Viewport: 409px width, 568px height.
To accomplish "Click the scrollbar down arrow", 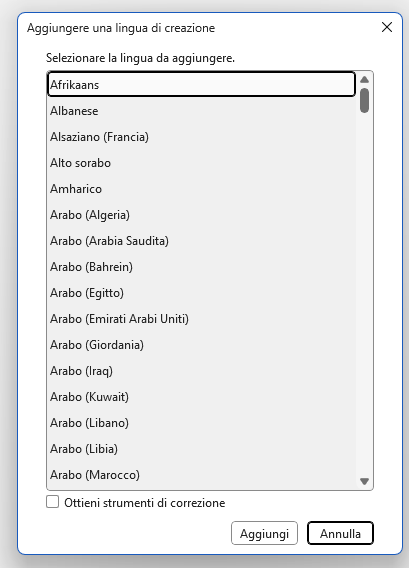I will pos(364,481).
